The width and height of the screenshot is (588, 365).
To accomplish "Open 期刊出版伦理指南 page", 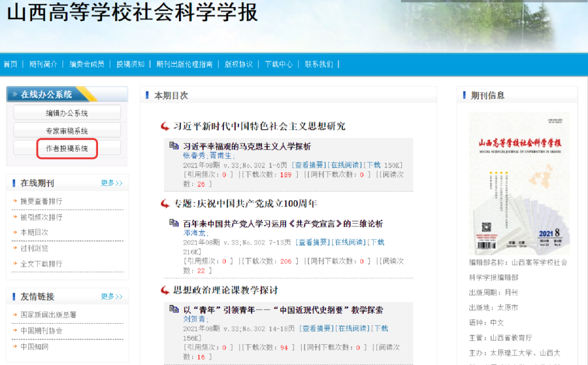I will [185, 64].
